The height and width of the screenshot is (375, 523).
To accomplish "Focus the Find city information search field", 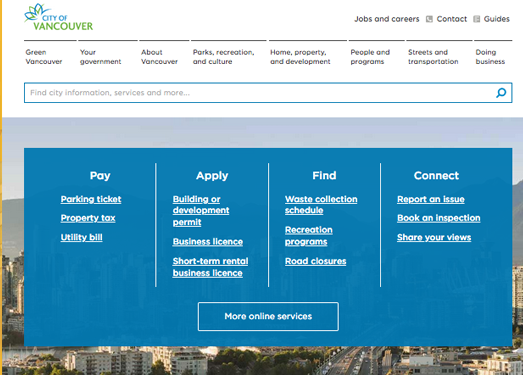I will [x=260, y=93].
